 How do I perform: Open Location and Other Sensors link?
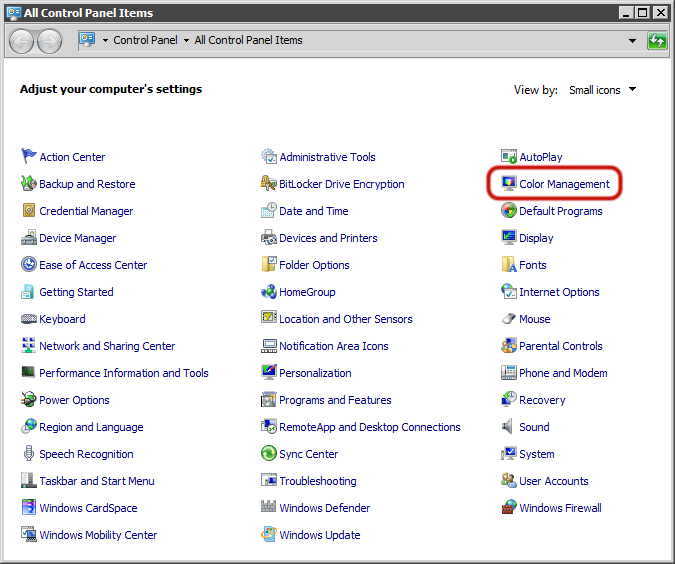tap(346, 319)
